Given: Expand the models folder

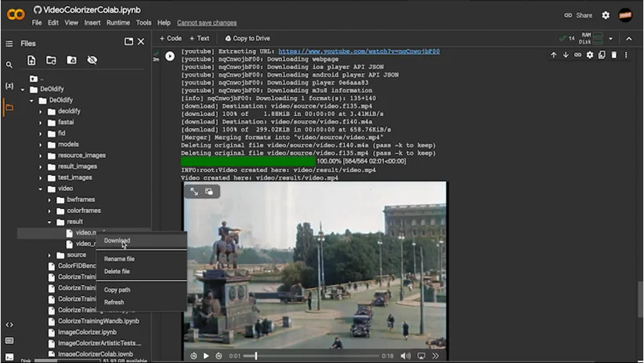Looking at the screenshot, I should 40,145.
